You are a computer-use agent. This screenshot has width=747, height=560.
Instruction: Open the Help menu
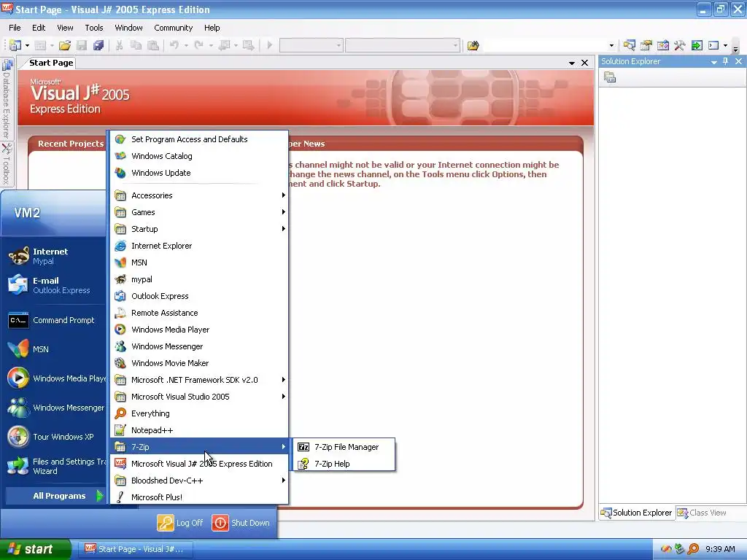pyautogui.click(x=212, y=28)
